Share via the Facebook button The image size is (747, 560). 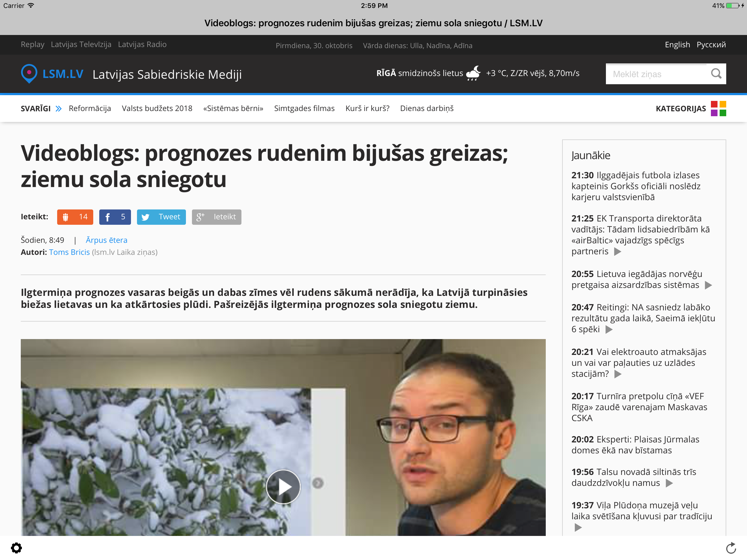[x=115, y=217]
